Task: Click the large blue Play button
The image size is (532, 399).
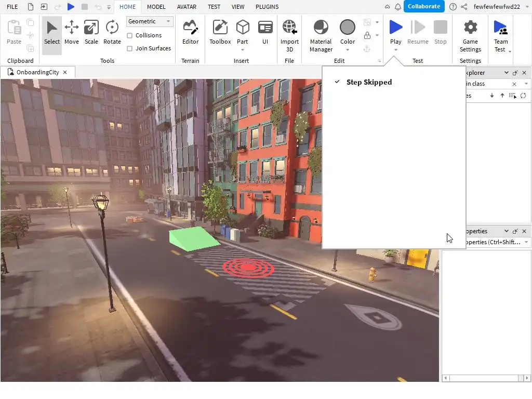Action: (x=395, y=27)
